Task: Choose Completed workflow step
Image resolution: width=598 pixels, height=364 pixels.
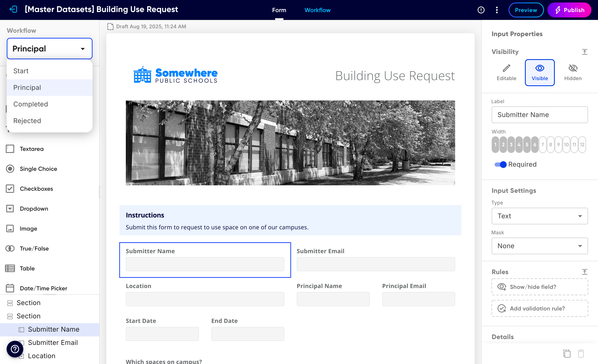Action: coord(49,104)
